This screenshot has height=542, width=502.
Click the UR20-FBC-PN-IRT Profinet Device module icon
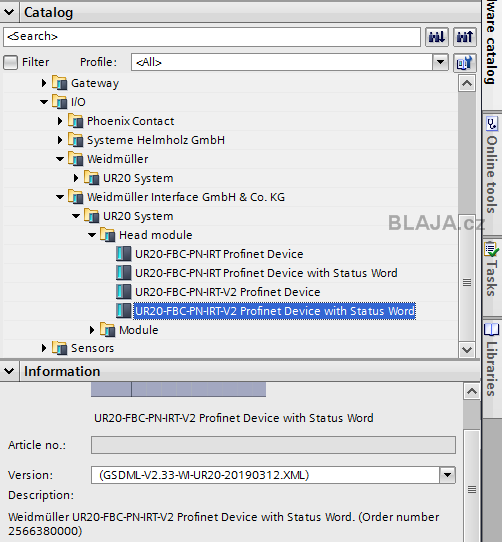click(123, 254)
